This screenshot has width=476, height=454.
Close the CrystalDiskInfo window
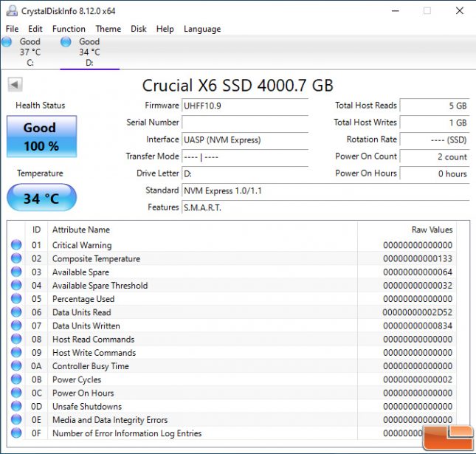coord(460,11)
